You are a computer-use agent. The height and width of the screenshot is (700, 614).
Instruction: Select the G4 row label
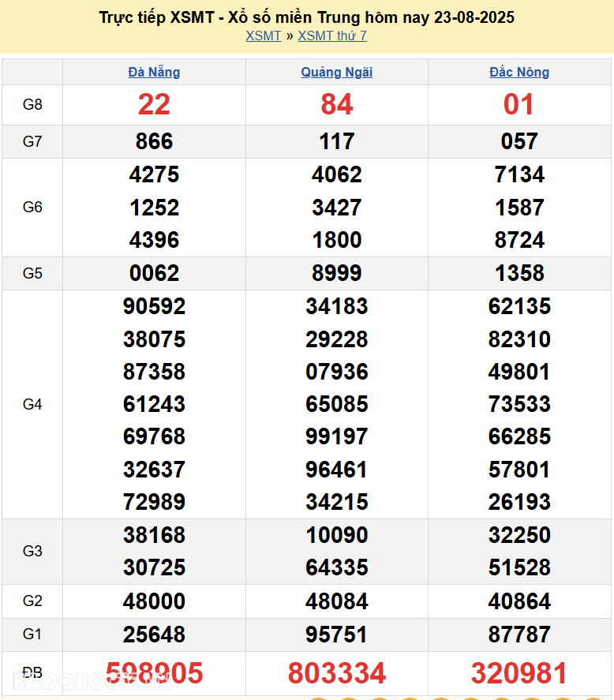coord(32,404)
